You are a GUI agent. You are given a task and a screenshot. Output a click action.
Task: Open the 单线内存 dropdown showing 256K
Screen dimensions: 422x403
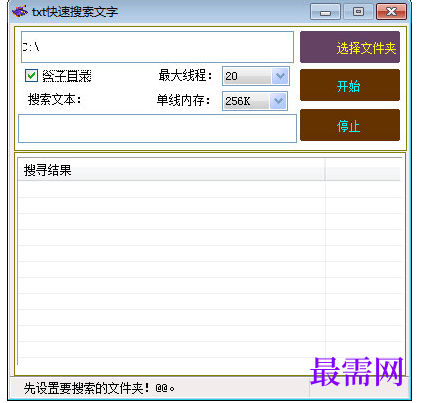coord(255,101)
